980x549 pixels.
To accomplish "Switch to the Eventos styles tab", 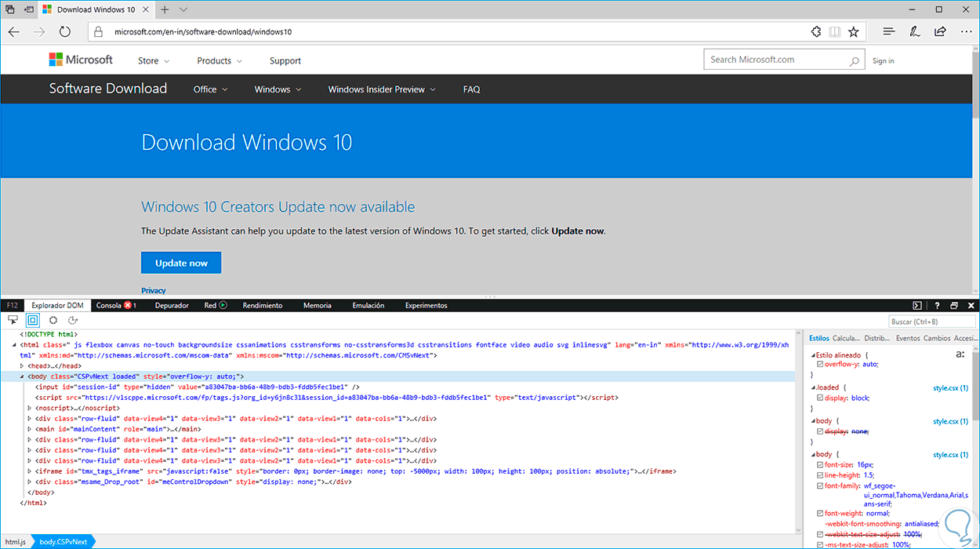I will [x=908, y=338].
